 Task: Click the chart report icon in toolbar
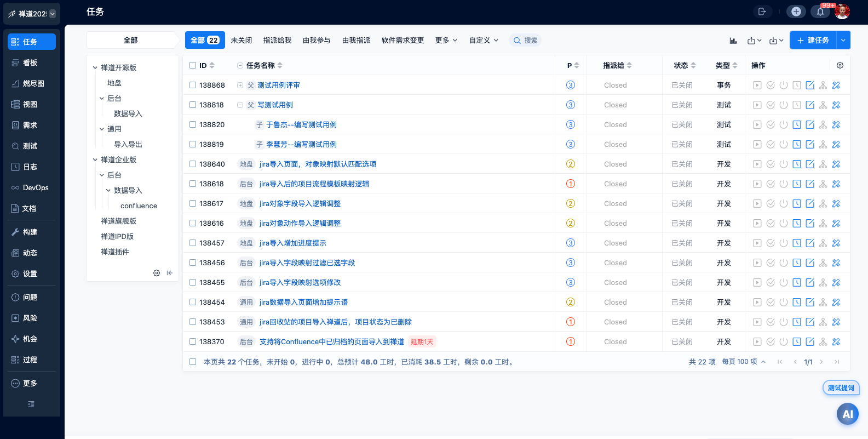point(733,41)
